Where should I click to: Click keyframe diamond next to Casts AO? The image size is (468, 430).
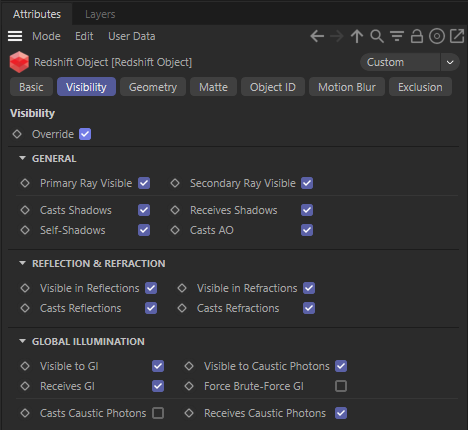[175, 230]
